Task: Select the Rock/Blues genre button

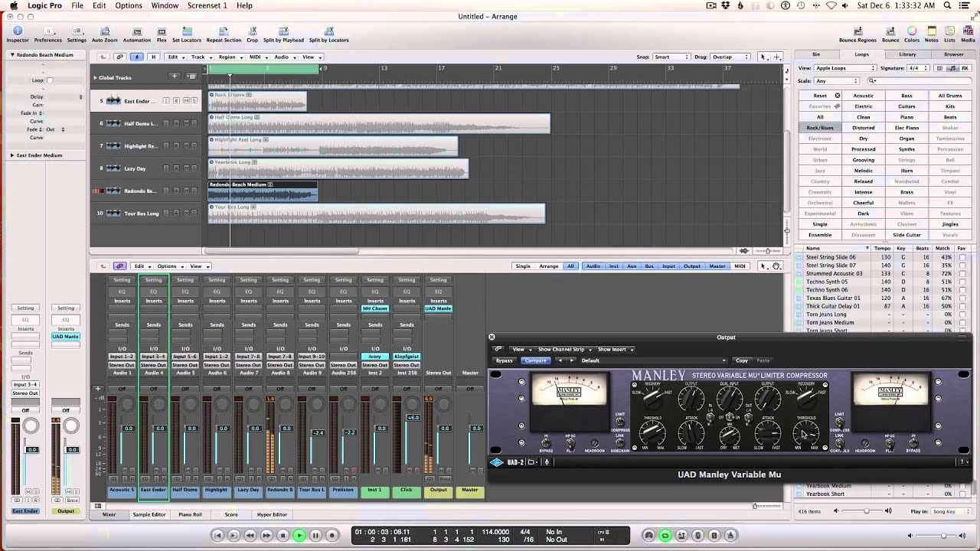Action: tap(820, 128)
